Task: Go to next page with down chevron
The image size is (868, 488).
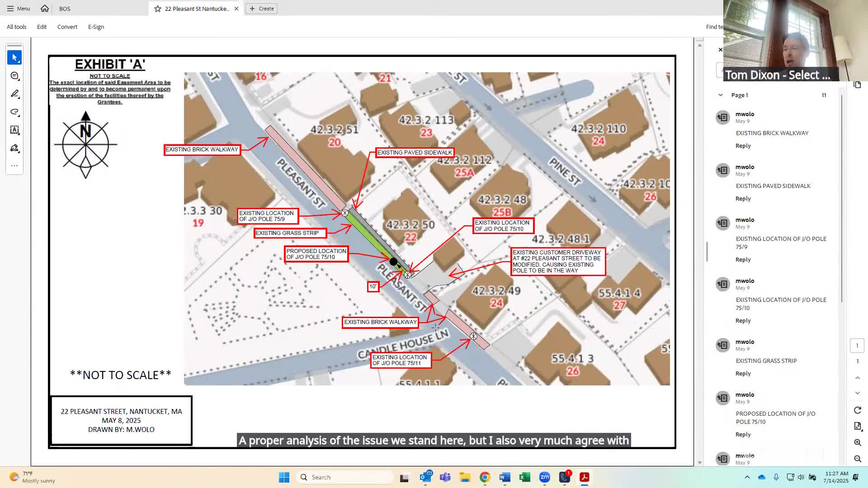Action: [x=857, y=393]
